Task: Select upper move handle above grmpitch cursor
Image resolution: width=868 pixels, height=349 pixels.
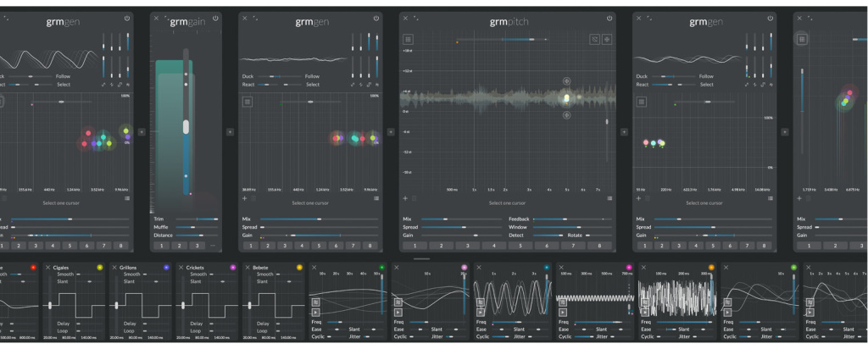Action: (566, 80)
